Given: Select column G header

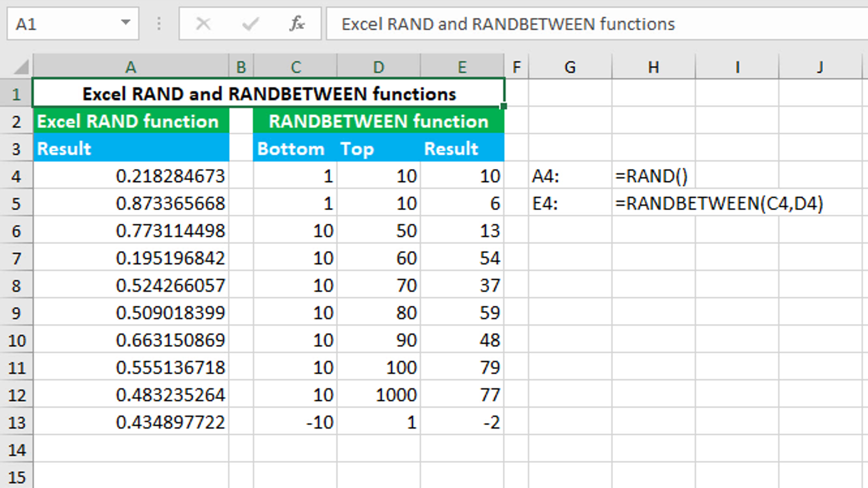Looking at the screenshot, I should coord(570,67).
